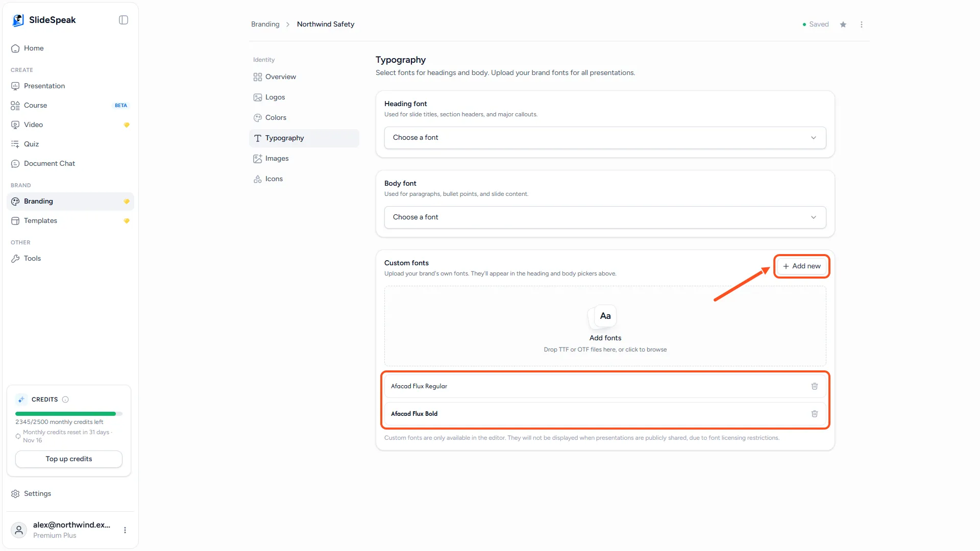Image resolution: width=980 pixels, height=551 pixels.
Task: Open Document Chat
Action: coord(70,163)
